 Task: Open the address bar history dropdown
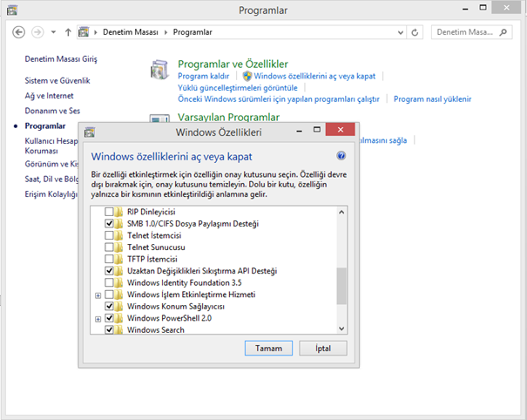[x=401, y=32]
